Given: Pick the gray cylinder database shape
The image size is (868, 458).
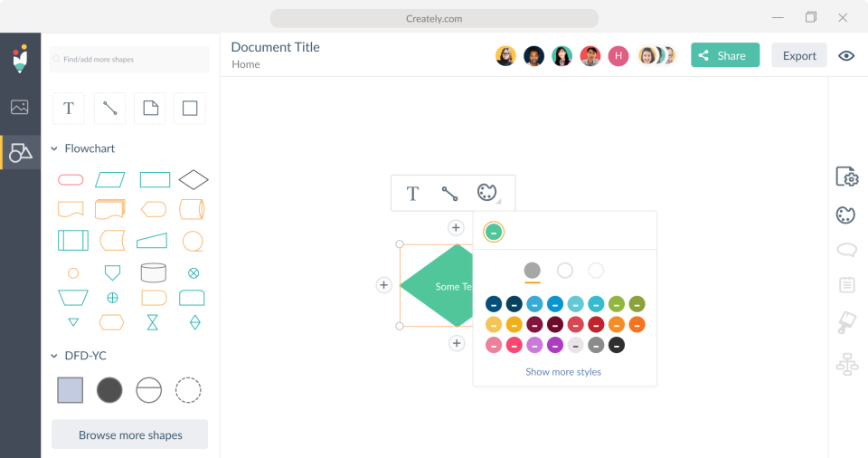Looking at the screenshot, I should (x=154, y=272).
